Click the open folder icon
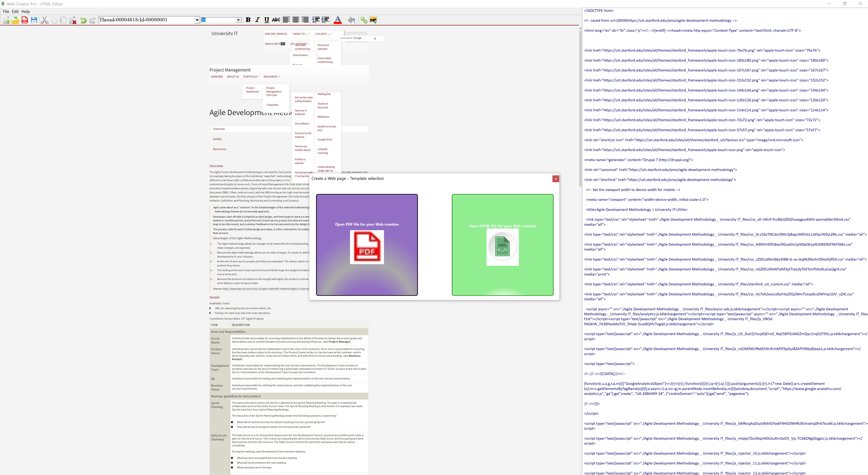 pos(15,20)
